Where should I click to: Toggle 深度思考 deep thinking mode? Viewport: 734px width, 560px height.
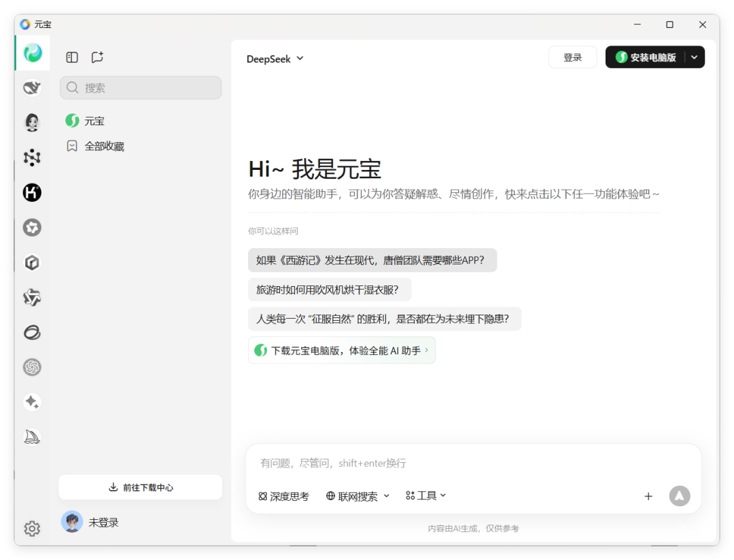point(283,496)
